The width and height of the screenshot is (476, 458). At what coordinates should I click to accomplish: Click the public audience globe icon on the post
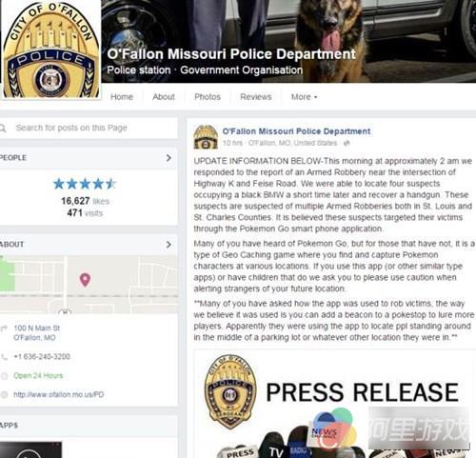(347, 143)
